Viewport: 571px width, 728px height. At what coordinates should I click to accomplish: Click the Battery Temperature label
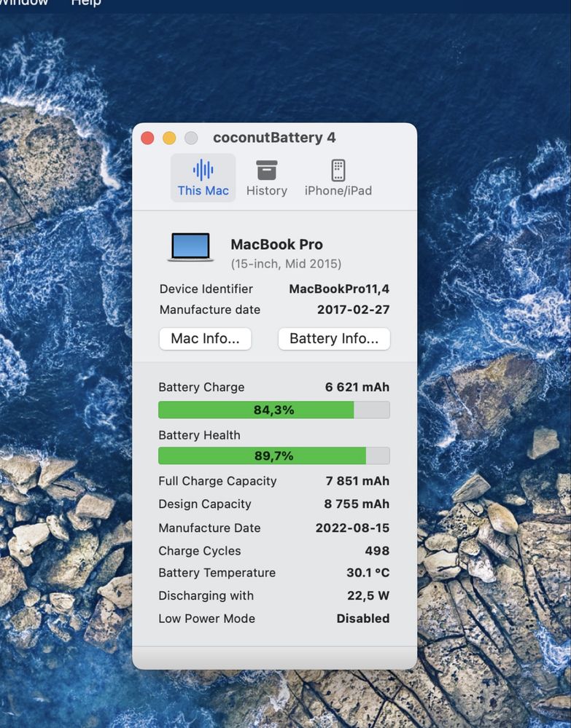pos(217,573)
